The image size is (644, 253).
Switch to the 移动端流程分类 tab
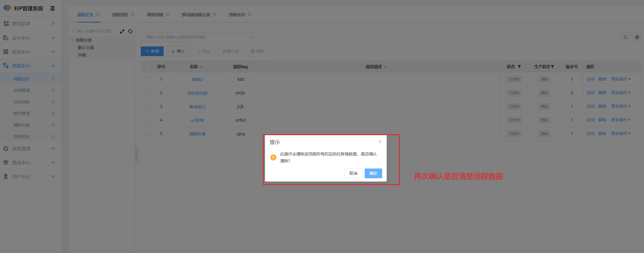point(196,15)
